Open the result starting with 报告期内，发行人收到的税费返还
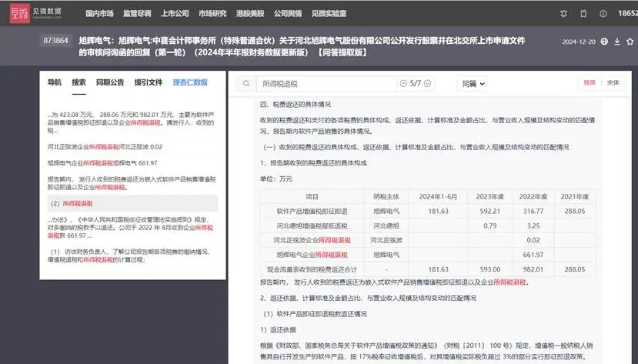 [132, 183]
